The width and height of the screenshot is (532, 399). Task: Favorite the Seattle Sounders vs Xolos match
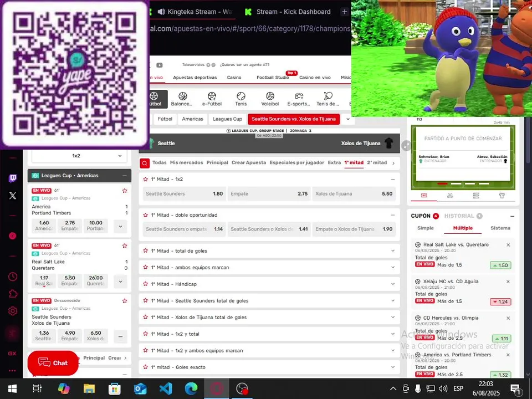coord(125,301)
